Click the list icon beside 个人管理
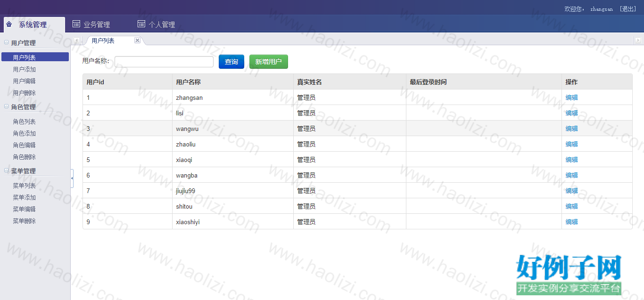 tap(141, 24)
